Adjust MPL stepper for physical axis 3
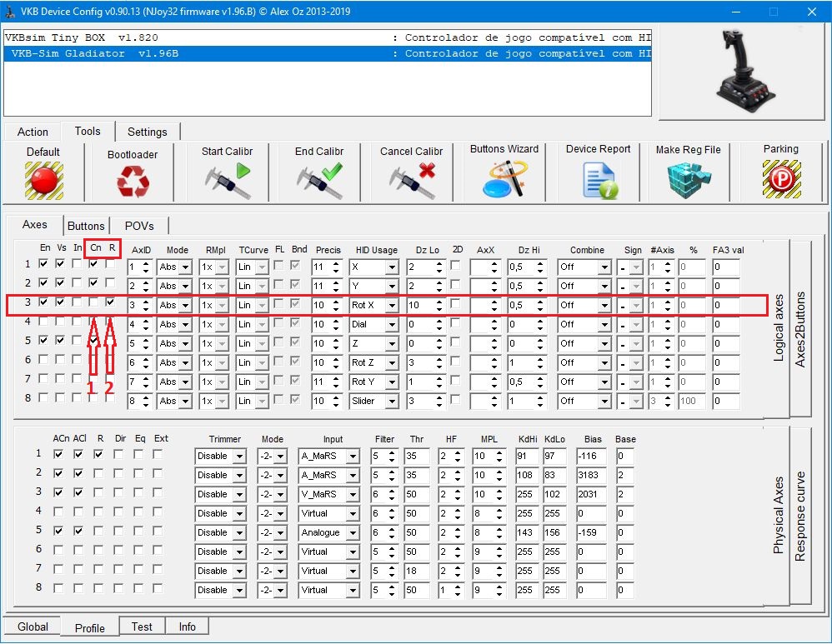Viewport: 832px width, 644px height. [499, 494]
